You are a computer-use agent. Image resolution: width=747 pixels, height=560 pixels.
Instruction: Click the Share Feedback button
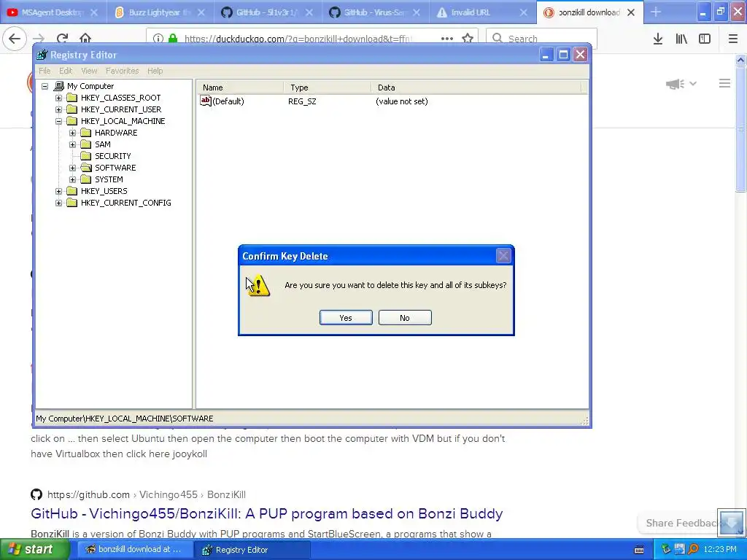(681, 523)
